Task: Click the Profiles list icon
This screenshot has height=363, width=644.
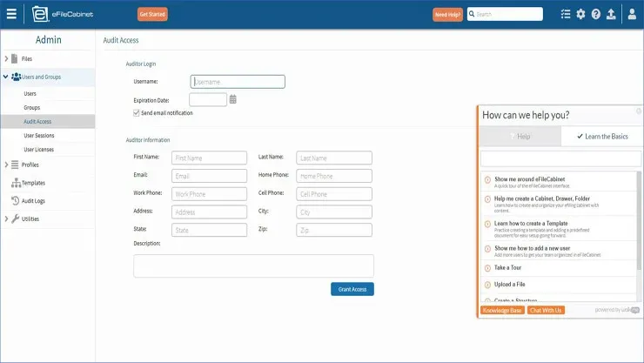Action: [x=15, y=165]
